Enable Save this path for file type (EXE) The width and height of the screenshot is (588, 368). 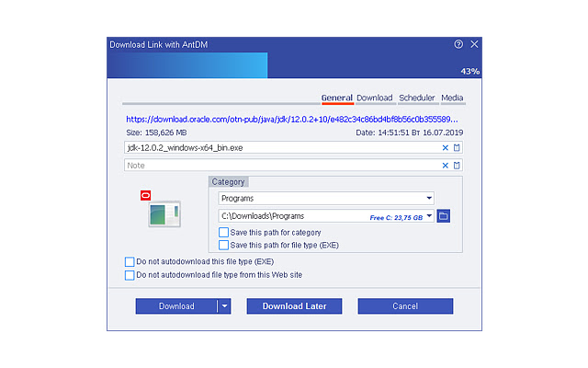223,246
